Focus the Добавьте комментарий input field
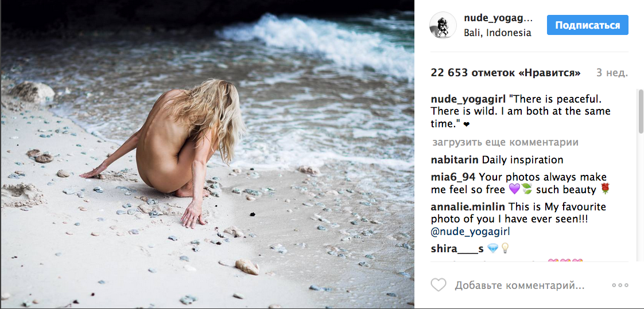This screenshot has height=309, width=644. tap(519, 285)
